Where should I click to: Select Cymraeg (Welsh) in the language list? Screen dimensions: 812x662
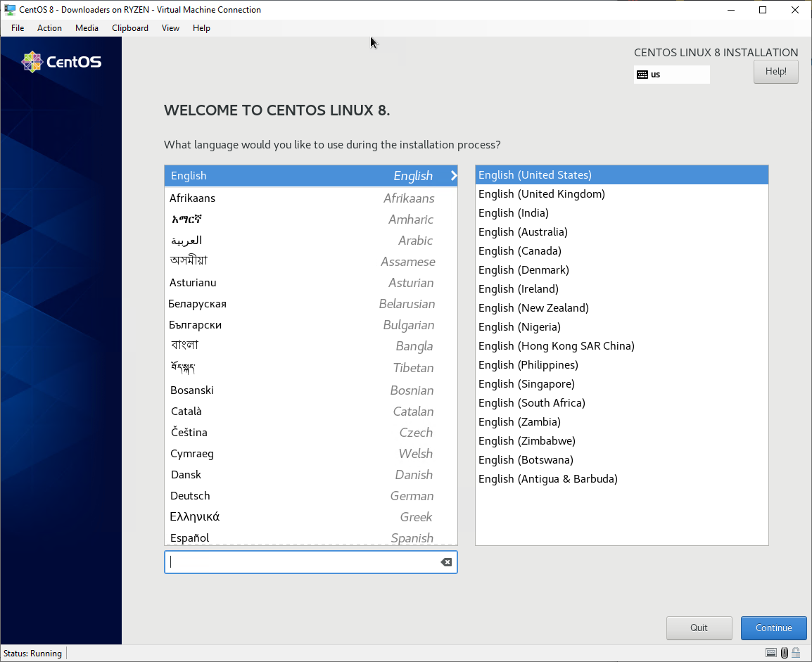coord(311,454)
